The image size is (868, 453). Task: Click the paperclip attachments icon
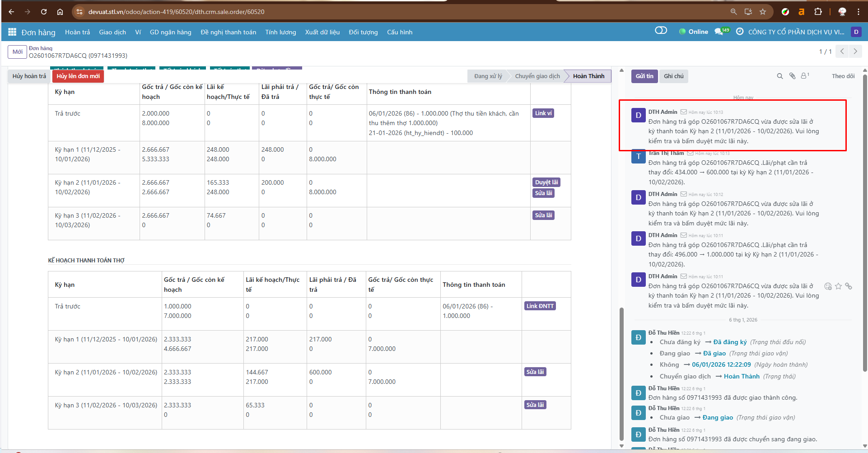(x=792, y=76)
